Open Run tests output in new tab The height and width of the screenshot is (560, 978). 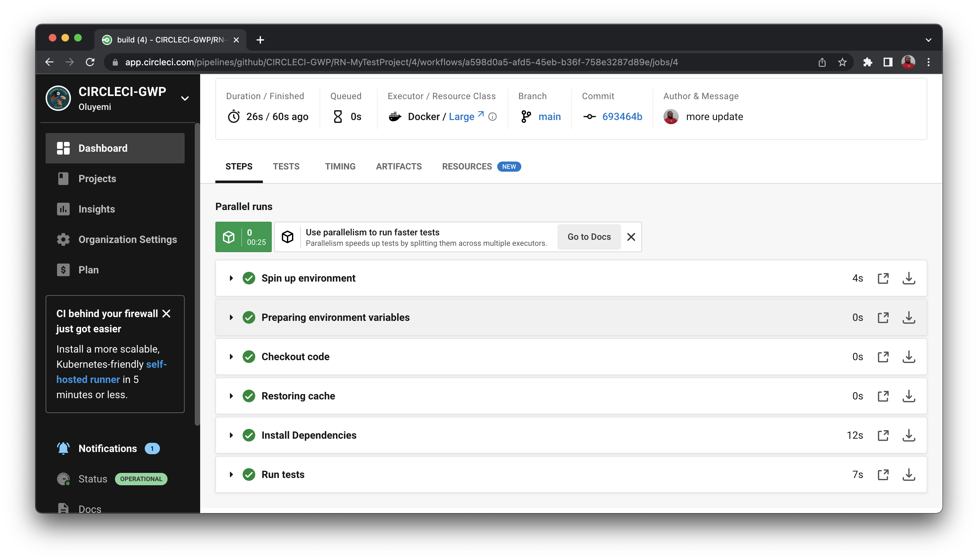click(x=883, y=474)
